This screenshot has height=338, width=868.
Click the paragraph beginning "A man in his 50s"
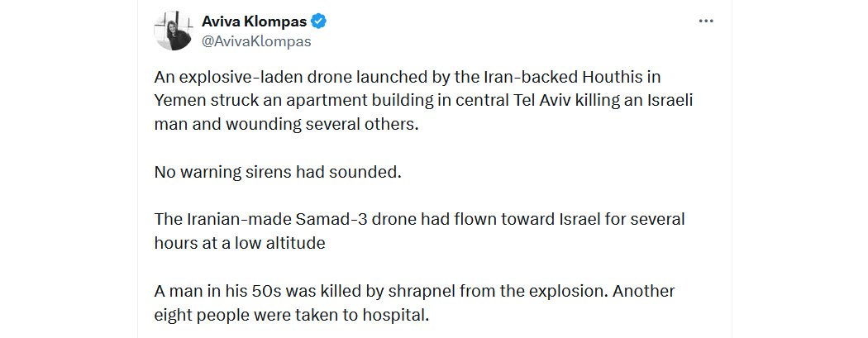point(415,303)
